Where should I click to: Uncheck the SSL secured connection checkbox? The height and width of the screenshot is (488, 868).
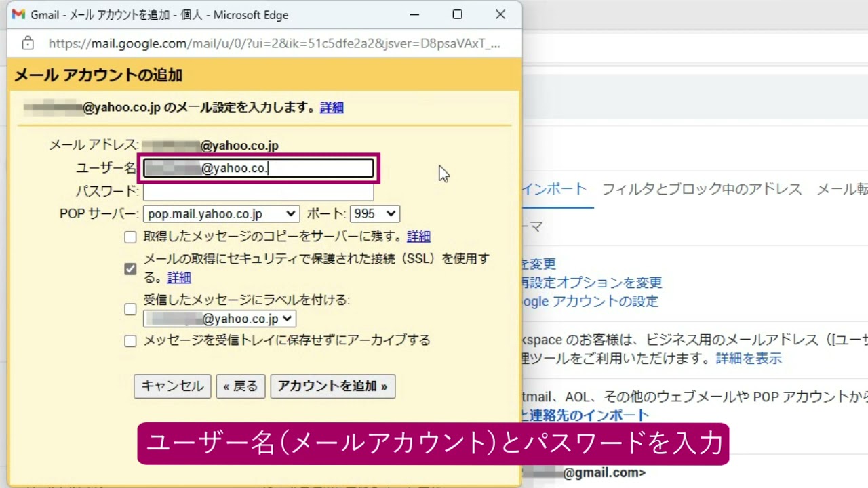pyautogui.click(x=130, y=269)
